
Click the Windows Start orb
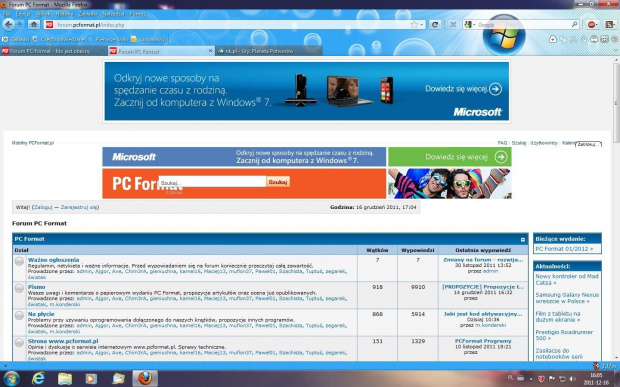point(11,378)
